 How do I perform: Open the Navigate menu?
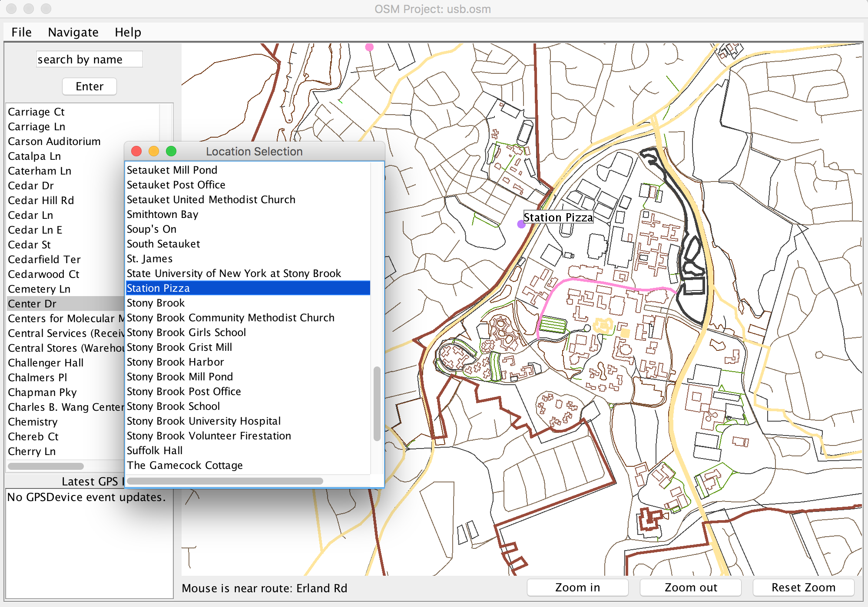pyautogui.click(x=73, y=32)
